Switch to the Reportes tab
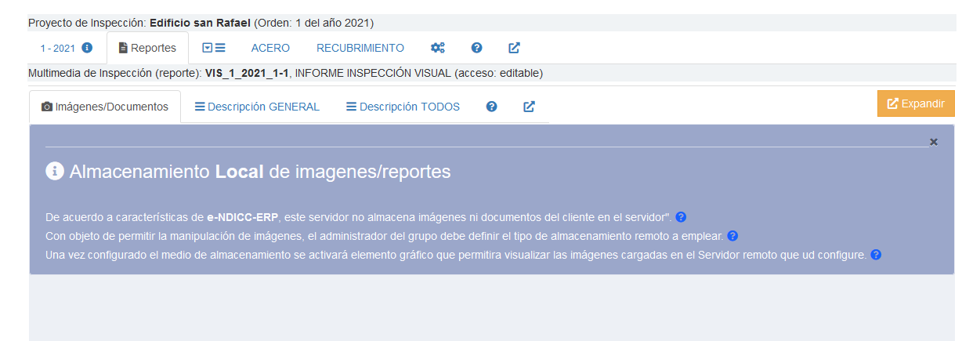The width and height of the screenshot is (980, 341). 147,48
